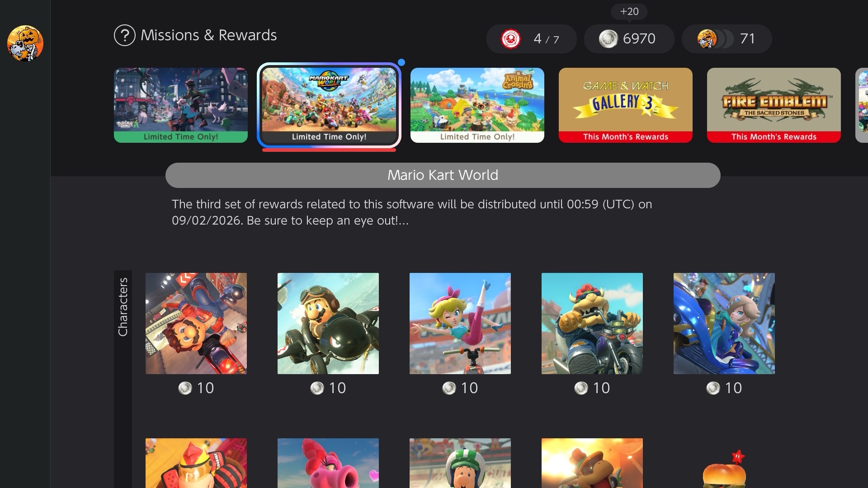Open the 71 user icon parts counter
The image size is (868, 488).
coord(726,39)
